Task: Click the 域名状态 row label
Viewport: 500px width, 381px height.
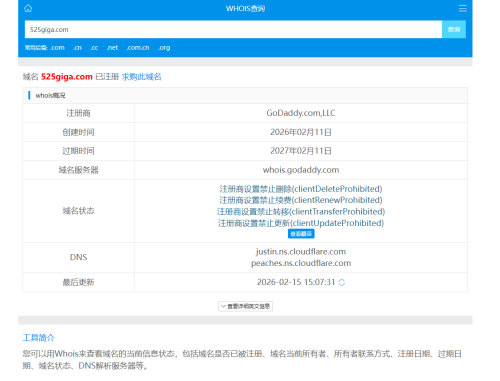Action: click(78, 211)
